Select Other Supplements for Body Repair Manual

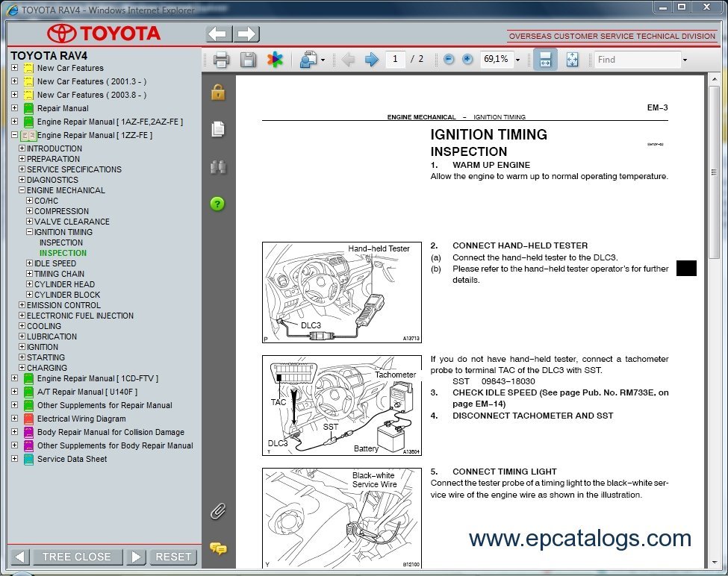pyautogui.click(x=115, y=445)
